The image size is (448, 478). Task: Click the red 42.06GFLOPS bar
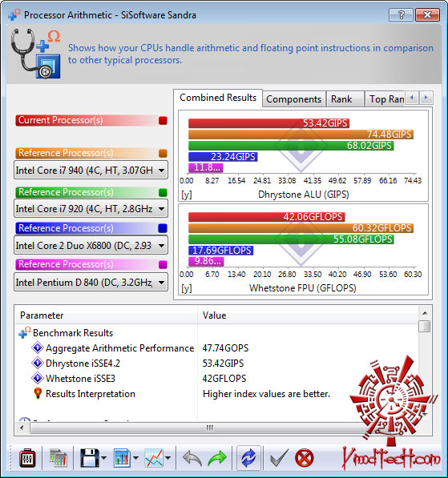coord(267,217)
